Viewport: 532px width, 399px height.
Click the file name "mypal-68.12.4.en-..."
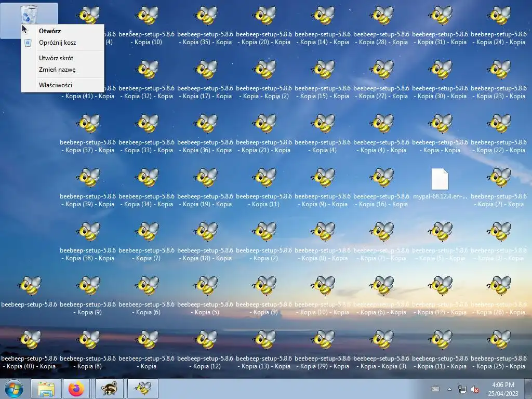pyautogui.click(x=440, y=196)
